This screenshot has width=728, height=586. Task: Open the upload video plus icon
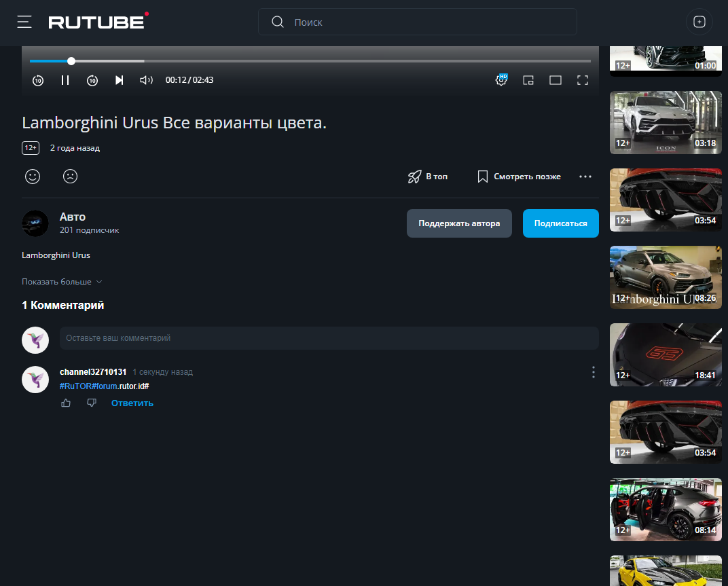(699, 22)
